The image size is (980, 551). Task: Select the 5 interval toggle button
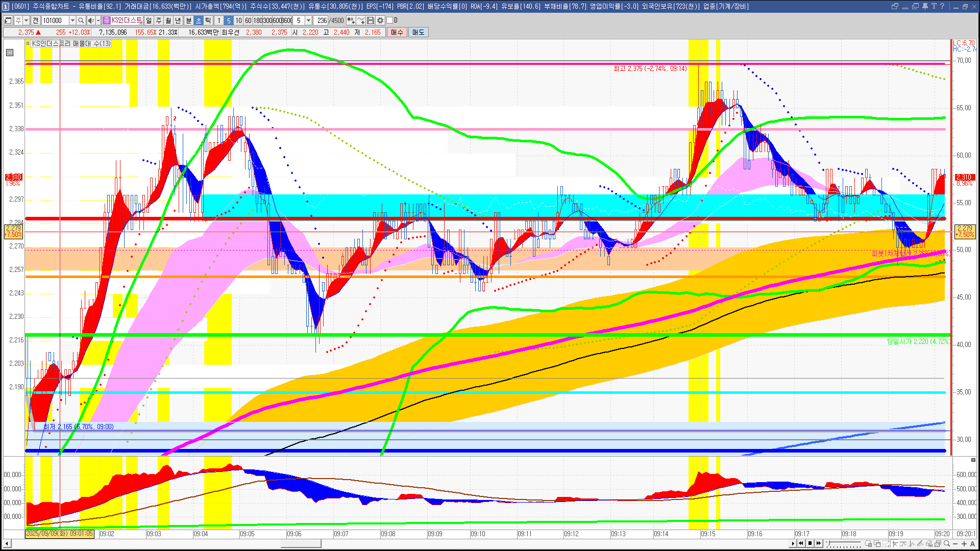pos(228,20)
